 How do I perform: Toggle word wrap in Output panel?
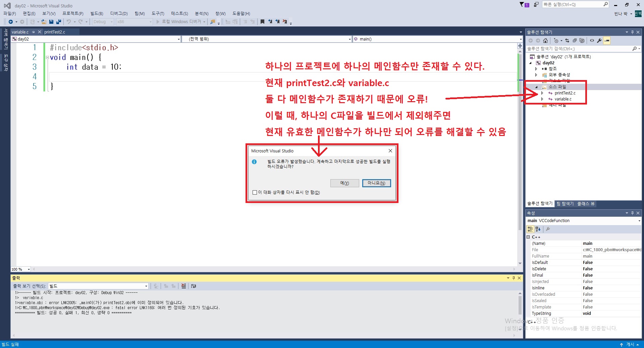[194, 286]
